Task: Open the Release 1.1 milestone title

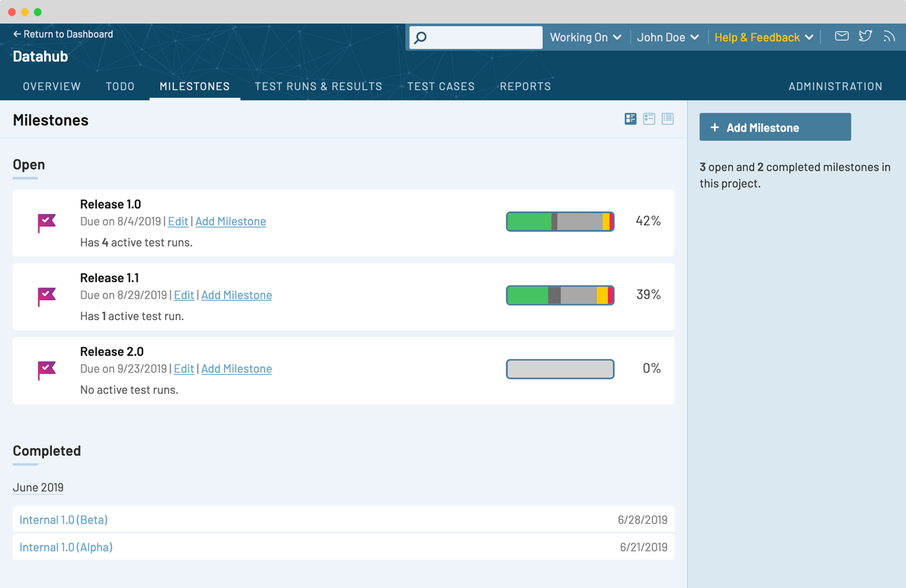Action: 109,278
